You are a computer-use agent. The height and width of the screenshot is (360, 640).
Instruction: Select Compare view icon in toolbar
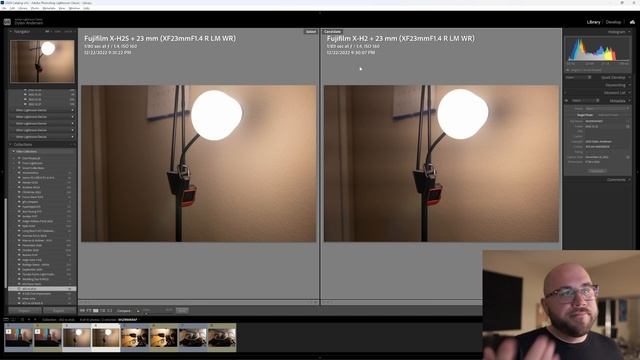click(x=96, y=311)
